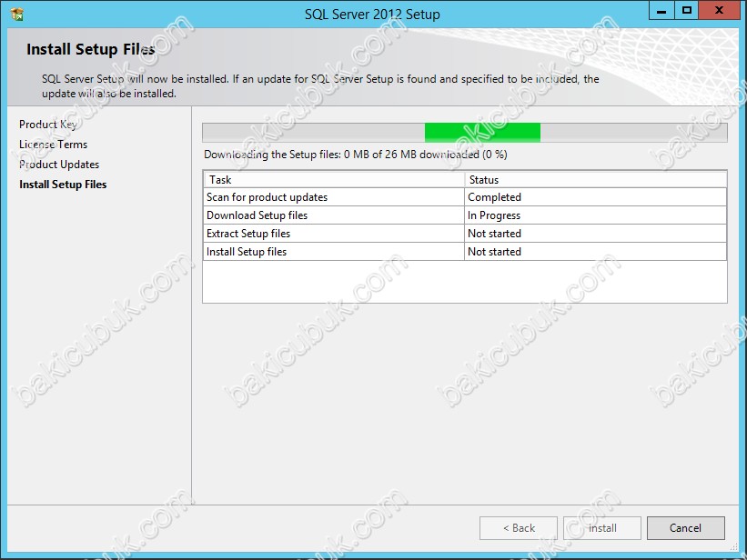Click the 'Extract Setup files' task row
Viewport: 747px width, 560px height.
click(x=465, y=234)
